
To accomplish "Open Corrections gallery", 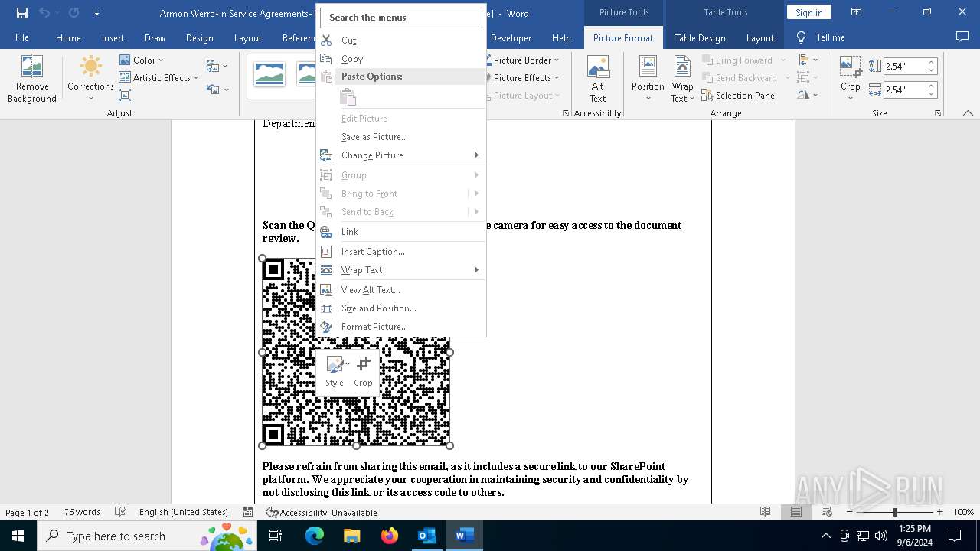I will 90,79.
